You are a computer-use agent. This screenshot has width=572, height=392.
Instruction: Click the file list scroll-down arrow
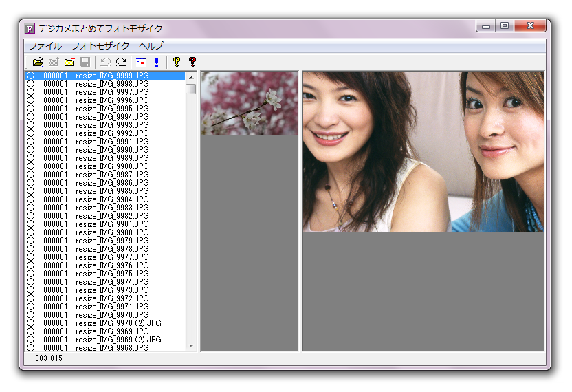click(x=190, y=347)
